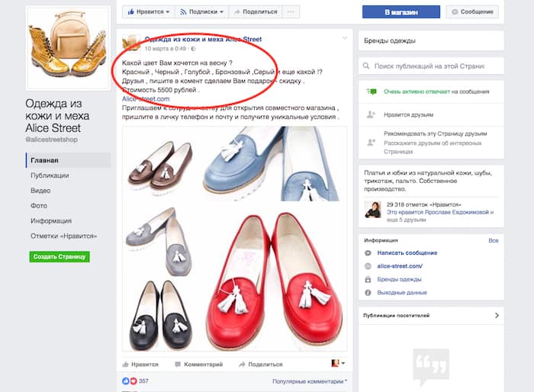Open the Популярные комментарии sort dropdown
Image resolution: width=534 pixels, height=392 pixels.
(310, 381)
